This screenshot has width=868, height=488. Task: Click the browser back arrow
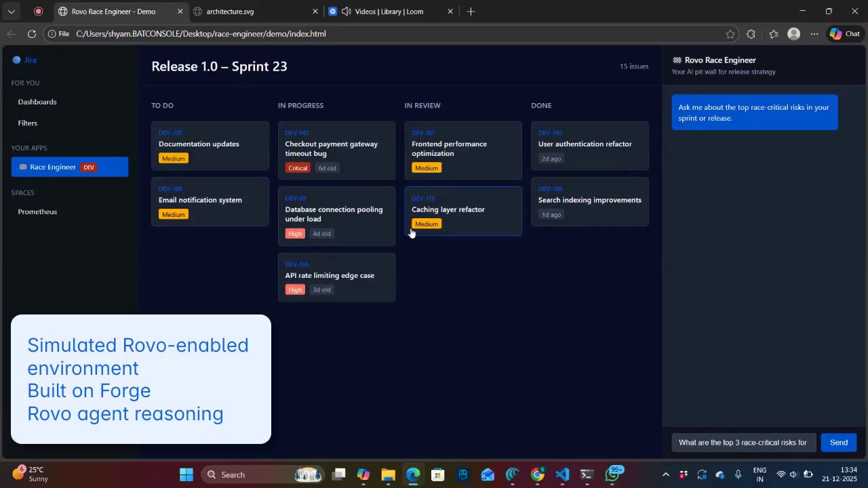[12, 34]
